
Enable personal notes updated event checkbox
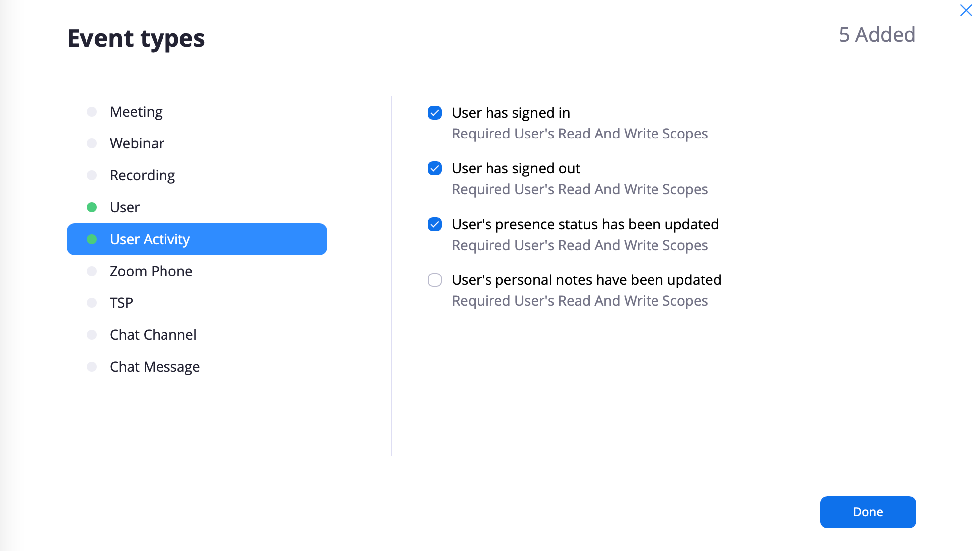pyautogui.click(x=435, y=280)
